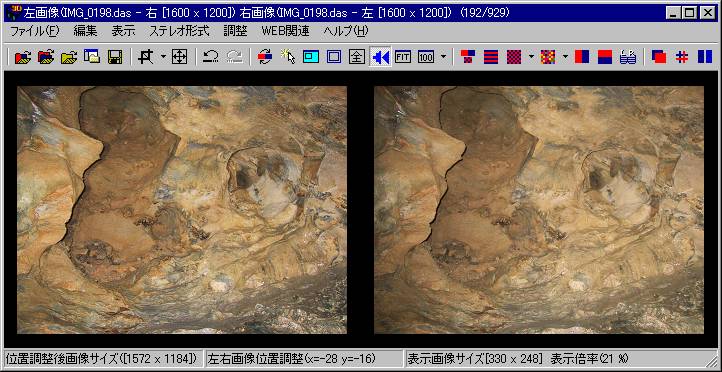Click the FIT zoom-to-window icon
The image size is (722, 372).
[403, 57]
